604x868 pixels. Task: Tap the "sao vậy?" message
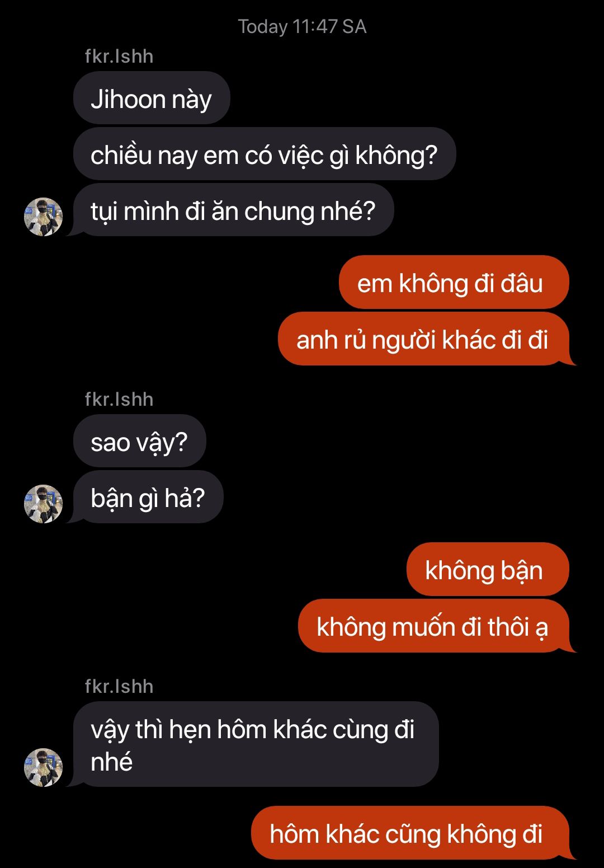[x=140, y=441]
